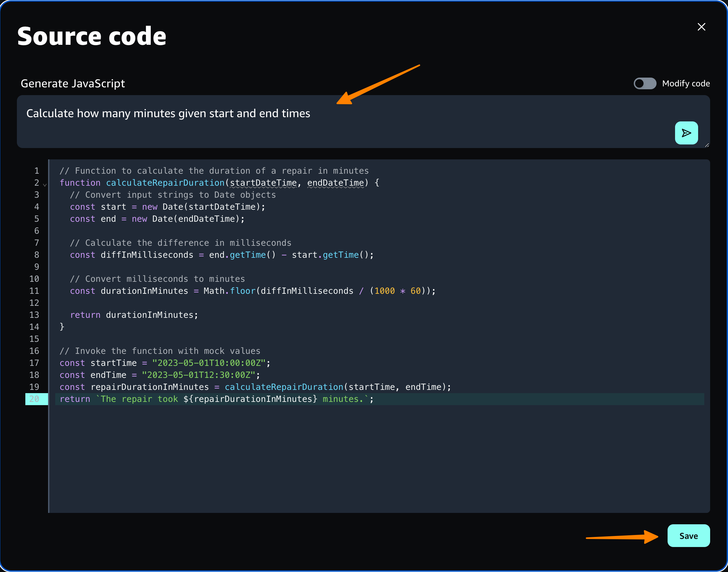Click the send prompt arrow icon
This screenshot has height=572, width=728.
coord(686,133)
